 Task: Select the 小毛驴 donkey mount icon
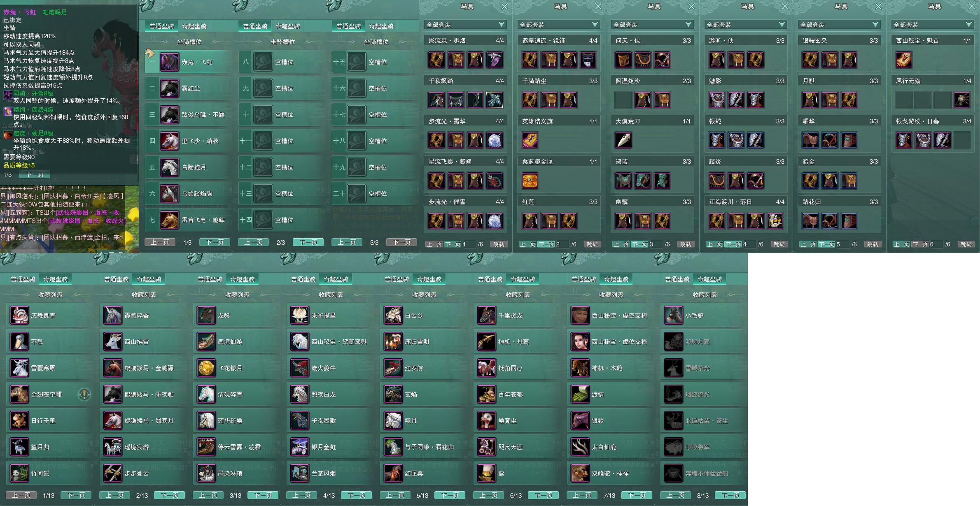674,316
